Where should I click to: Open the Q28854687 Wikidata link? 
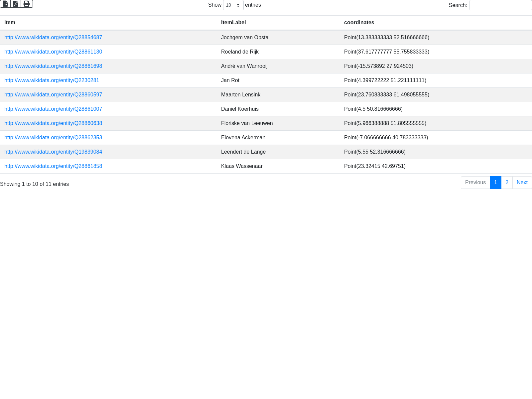coord(53,38)
